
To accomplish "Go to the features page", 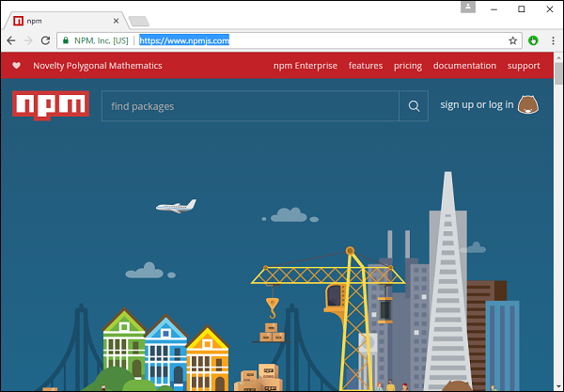I will pyautogui.click(x=366, y=66).
